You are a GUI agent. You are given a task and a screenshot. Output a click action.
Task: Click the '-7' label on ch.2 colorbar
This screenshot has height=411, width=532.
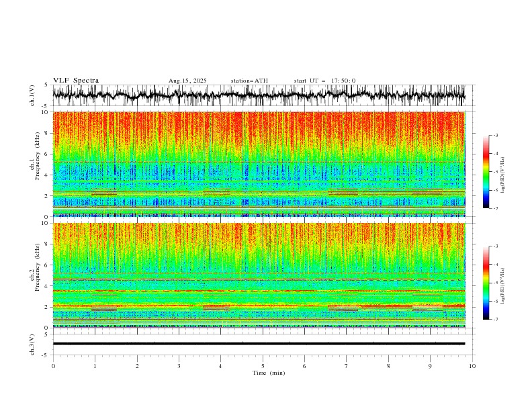pyautogui.click(x=496, y=320)
